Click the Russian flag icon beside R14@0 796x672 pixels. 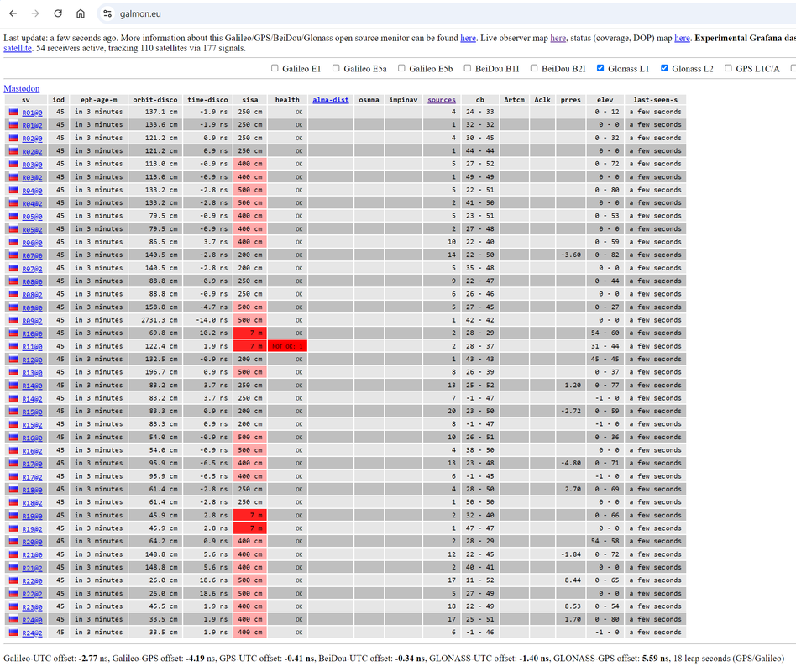13,385
